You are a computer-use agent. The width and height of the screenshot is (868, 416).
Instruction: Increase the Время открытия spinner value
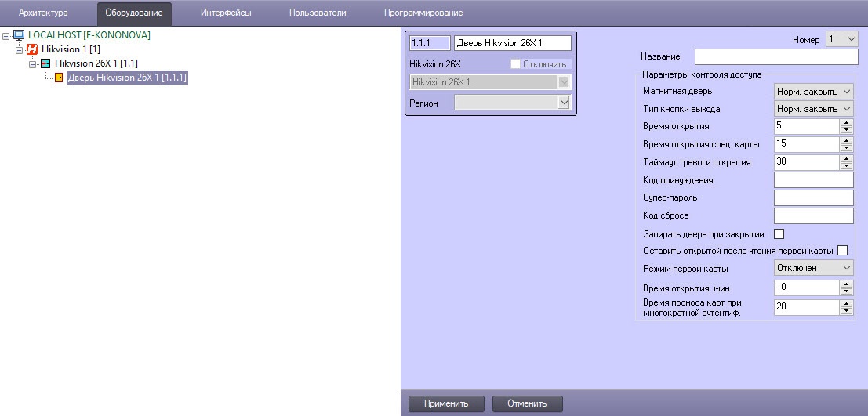846,122
